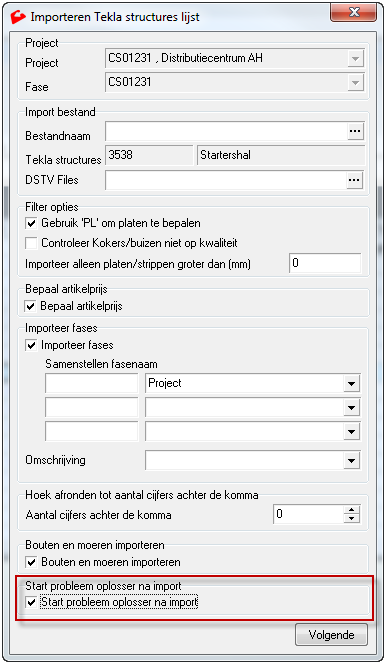This screenshot has width=386, height=664.
Task: Expand the Omschrijving dropdown
Action: 351,461
